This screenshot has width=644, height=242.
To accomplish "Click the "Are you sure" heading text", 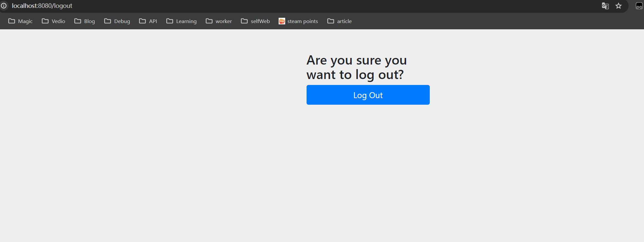I will tap(356, 67).
